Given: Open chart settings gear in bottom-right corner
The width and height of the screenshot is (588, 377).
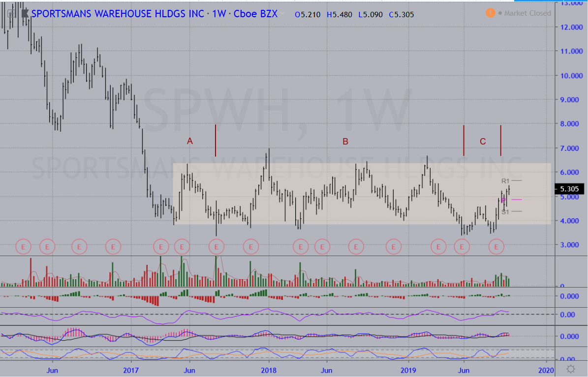Looking at the screenshot, I should click(571, 369).
